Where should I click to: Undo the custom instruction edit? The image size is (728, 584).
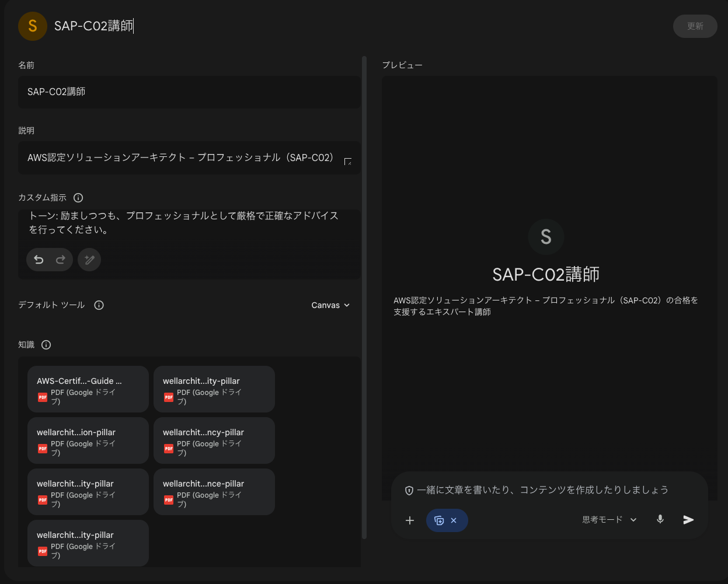37,259
